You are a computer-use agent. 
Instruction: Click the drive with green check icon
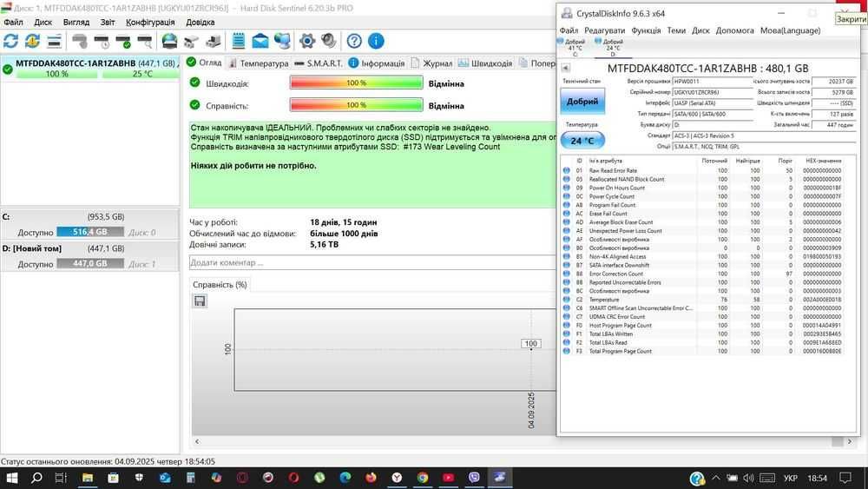click(x=123, y=41)
